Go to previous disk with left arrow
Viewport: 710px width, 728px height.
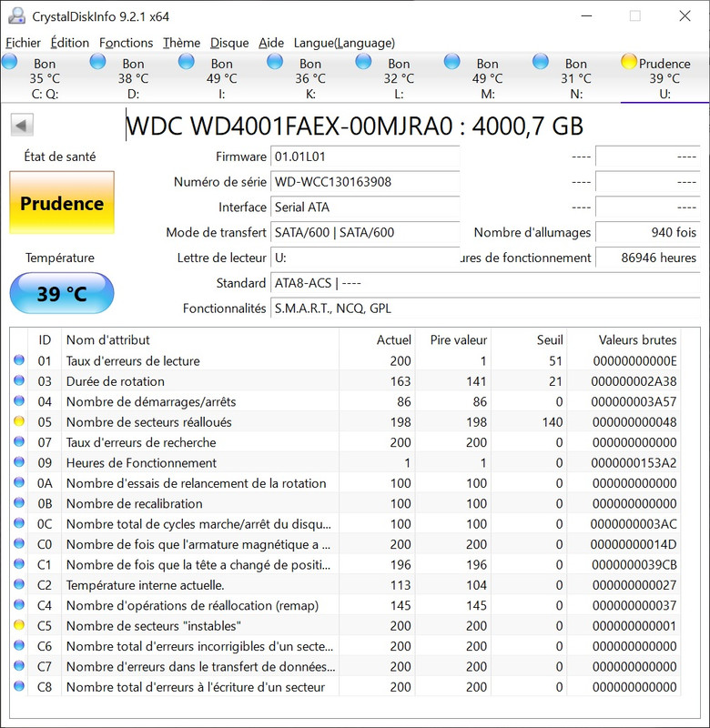(x=22, y=125)
